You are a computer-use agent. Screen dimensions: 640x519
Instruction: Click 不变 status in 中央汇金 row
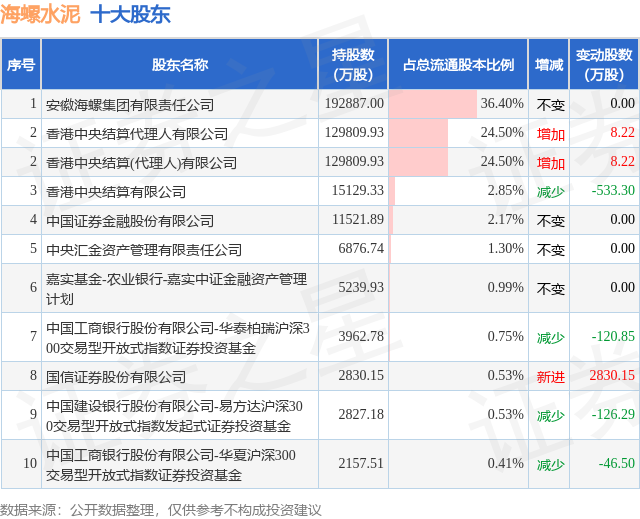click(x=551, y=250)
